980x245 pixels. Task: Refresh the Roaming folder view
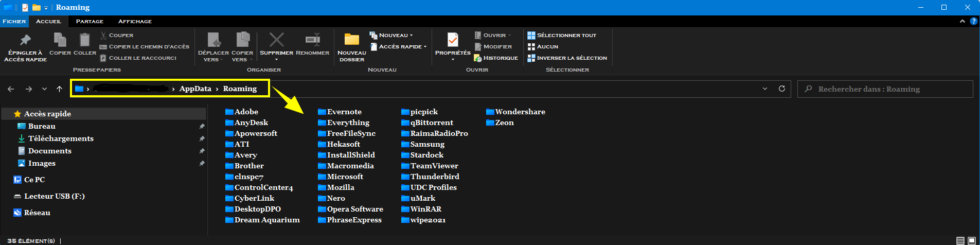point(782,89)
